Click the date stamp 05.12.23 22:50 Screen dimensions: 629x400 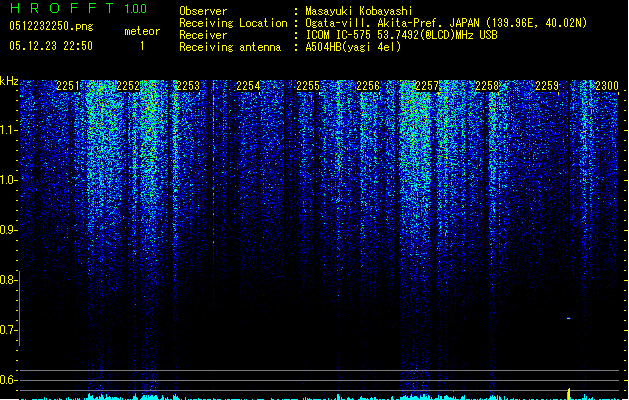click(x=51, y=46)
